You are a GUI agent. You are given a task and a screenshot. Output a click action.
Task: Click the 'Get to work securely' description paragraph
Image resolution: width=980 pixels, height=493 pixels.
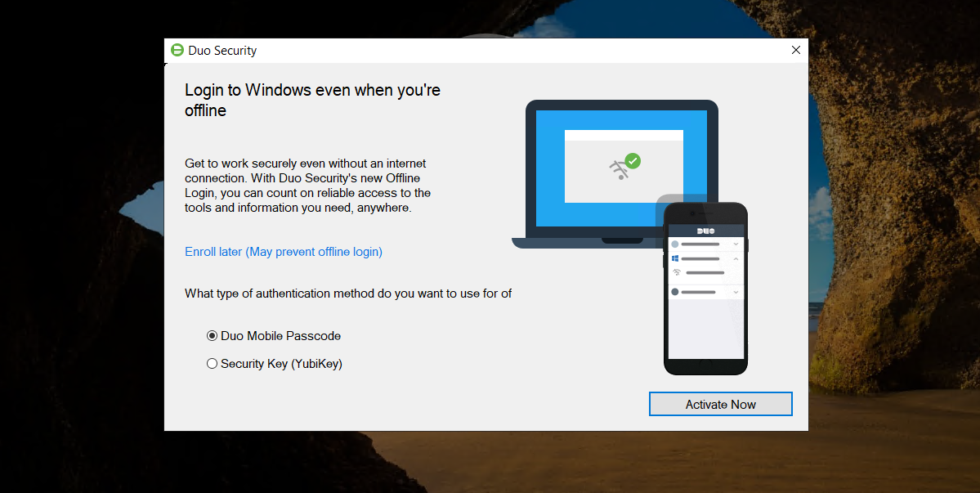307,186
